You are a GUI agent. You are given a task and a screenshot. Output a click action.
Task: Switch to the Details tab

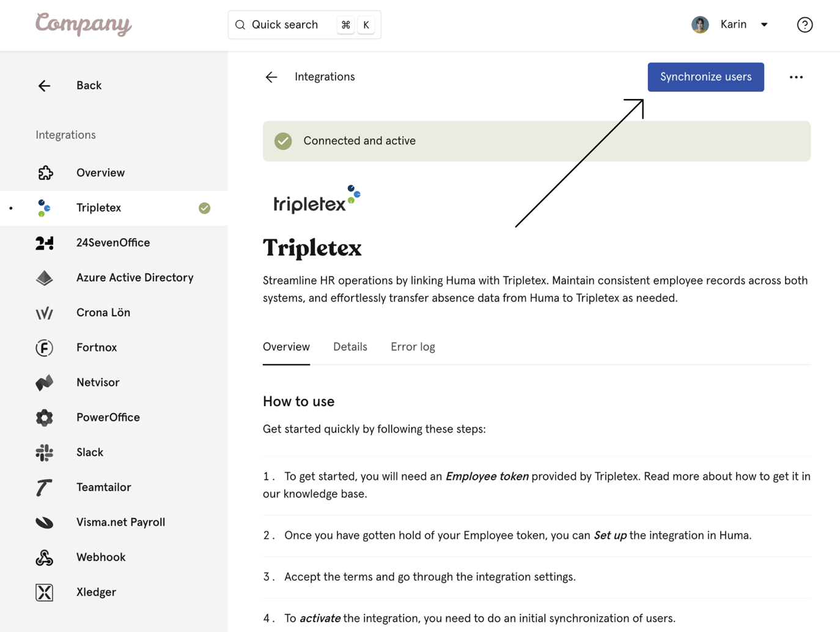point(350,346)
